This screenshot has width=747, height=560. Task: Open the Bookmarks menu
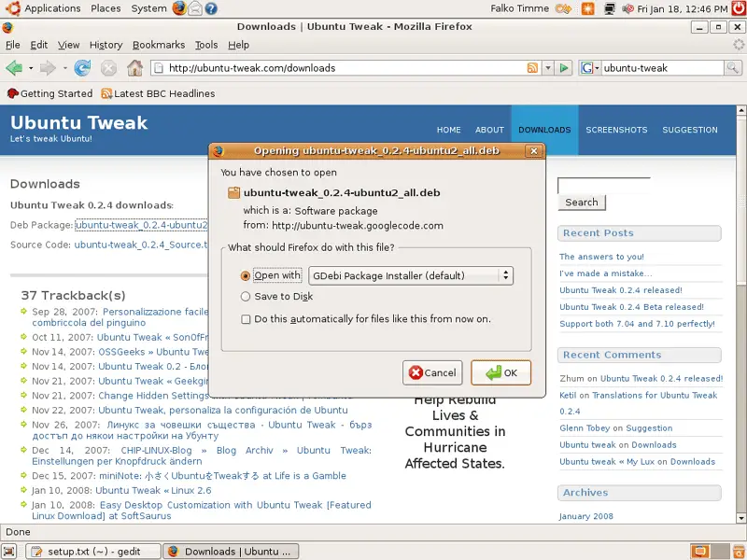pos(159,45)
